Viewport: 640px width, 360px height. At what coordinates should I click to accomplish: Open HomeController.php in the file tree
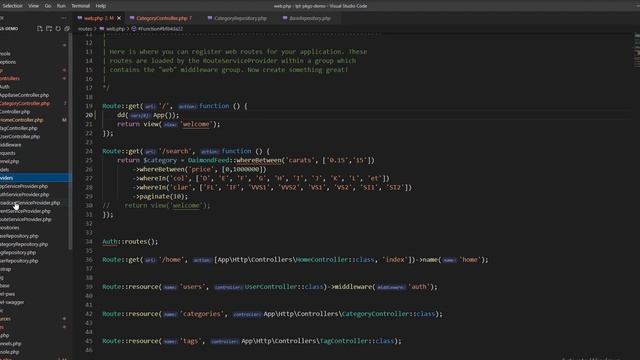click(x=22, y=120)
